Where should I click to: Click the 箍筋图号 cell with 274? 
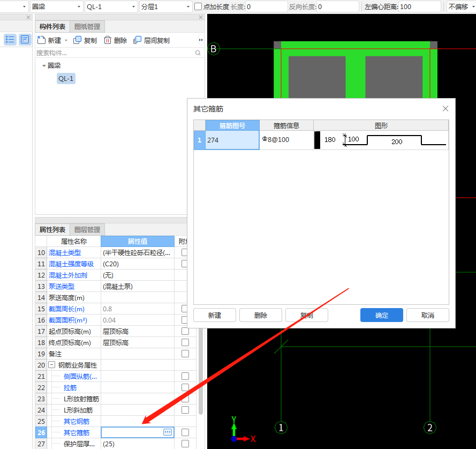tap(232, 140)
